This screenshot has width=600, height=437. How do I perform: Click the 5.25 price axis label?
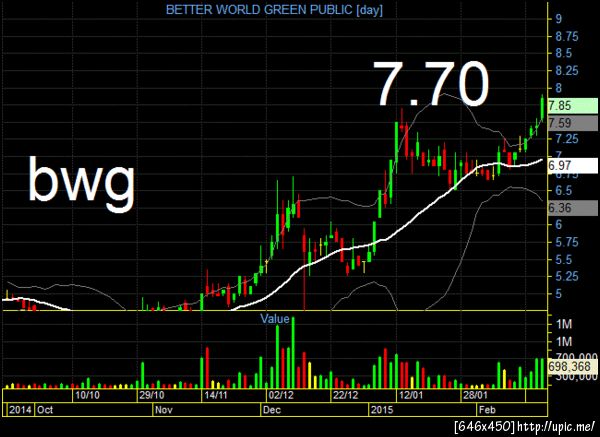[567, 276]
